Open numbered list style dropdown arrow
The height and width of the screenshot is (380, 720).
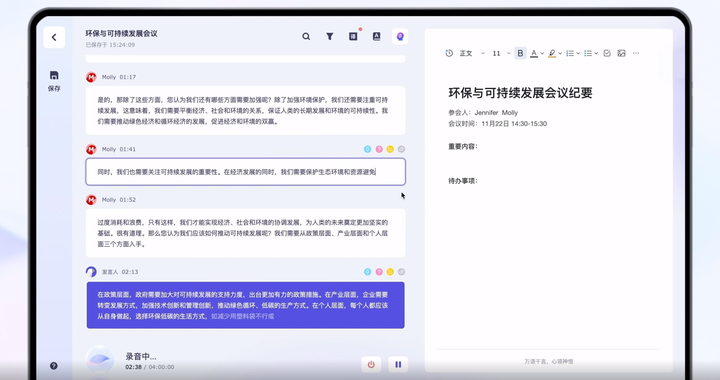click(x=578, y=53)
